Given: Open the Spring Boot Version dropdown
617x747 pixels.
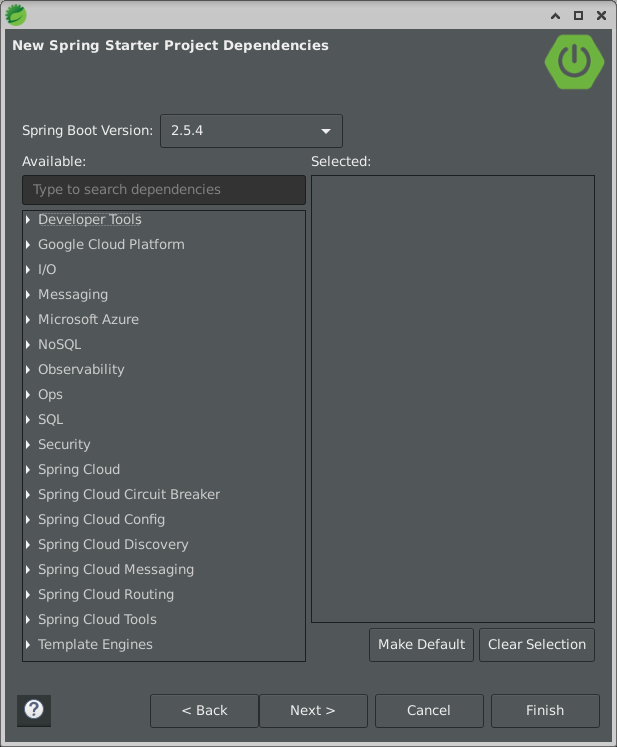Looking at the screenshot, I should 251,131.
